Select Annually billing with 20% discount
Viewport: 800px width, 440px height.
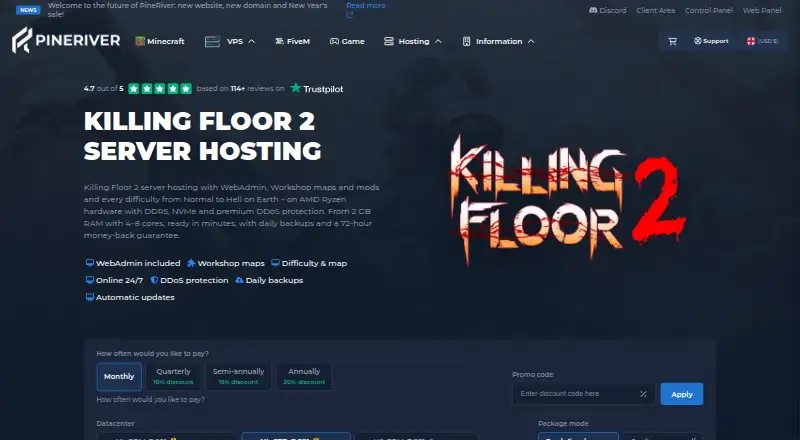[304, 376]
